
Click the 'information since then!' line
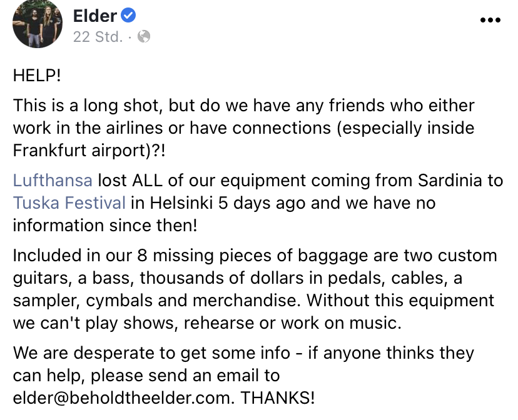point(105,226)
